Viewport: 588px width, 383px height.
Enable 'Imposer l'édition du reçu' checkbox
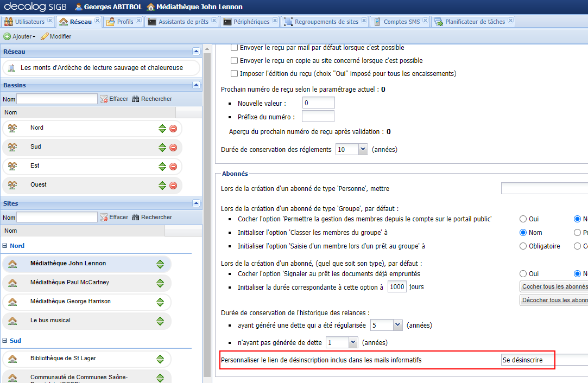tap(235, 74)
